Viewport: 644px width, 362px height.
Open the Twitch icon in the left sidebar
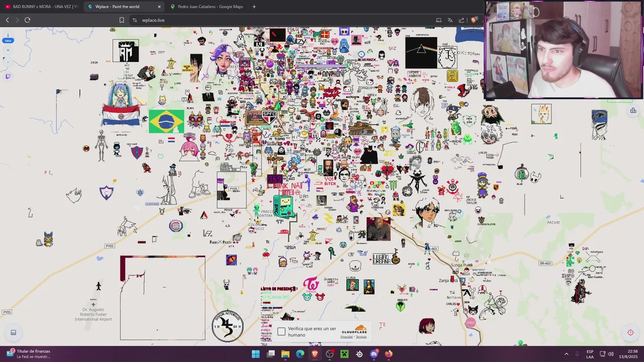8,76
